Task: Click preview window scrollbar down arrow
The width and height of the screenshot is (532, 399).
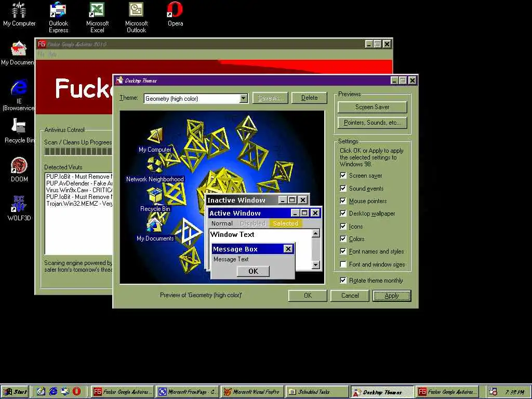Action: (x=315, y=264)
